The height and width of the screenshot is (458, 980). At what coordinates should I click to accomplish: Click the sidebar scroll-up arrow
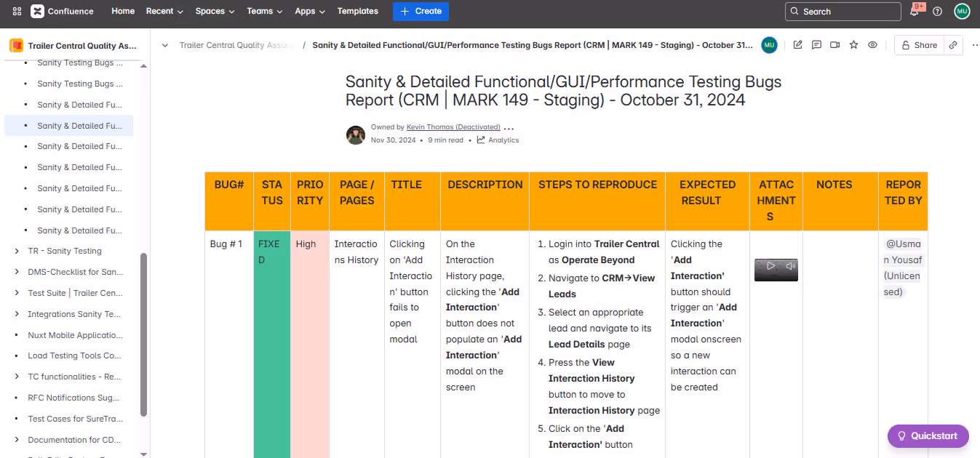(x=143, y=66)
